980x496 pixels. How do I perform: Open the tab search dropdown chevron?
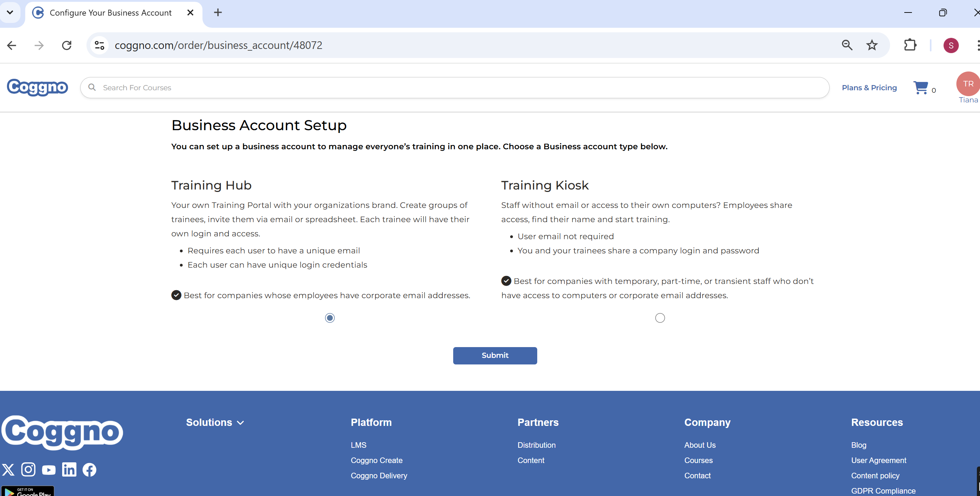click(x=10, y=12)
